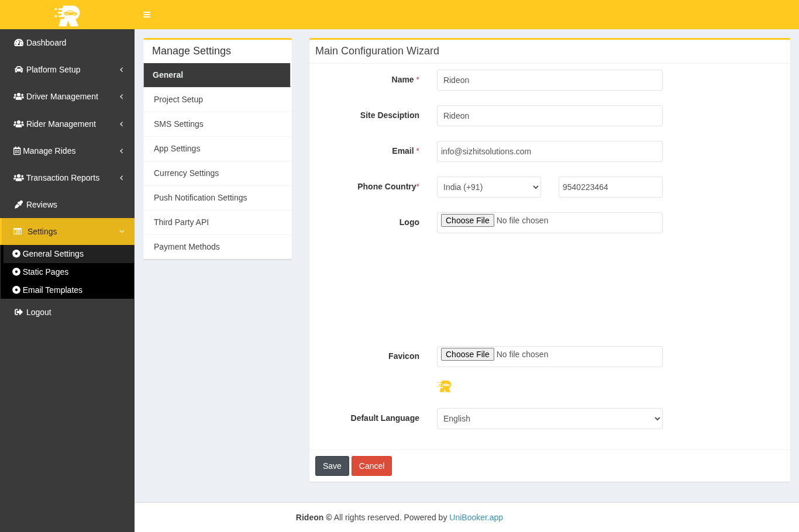
Task: Switch to SMS Settings tab
Action: [x=178, y=124]
